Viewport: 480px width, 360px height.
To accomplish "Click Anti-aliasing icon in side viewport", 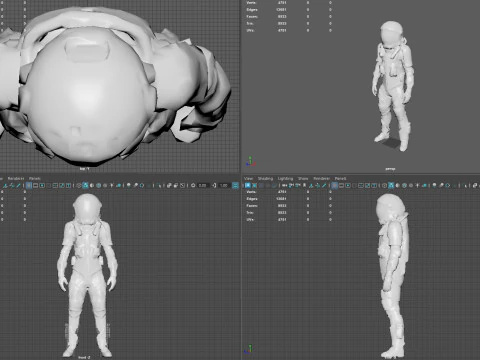I will 448,185.
